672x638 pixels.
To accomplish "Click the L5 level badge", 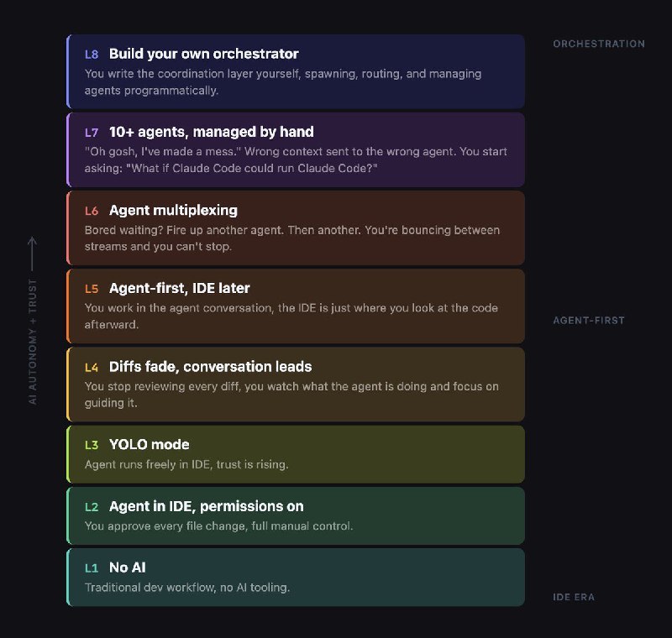I will (x=92, y=289).
